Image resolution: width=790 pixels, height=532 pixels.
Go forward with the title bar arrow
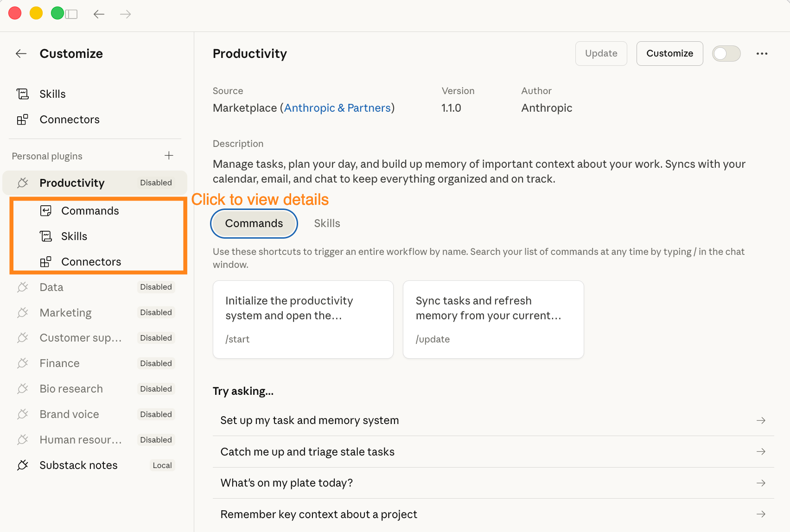125,14
